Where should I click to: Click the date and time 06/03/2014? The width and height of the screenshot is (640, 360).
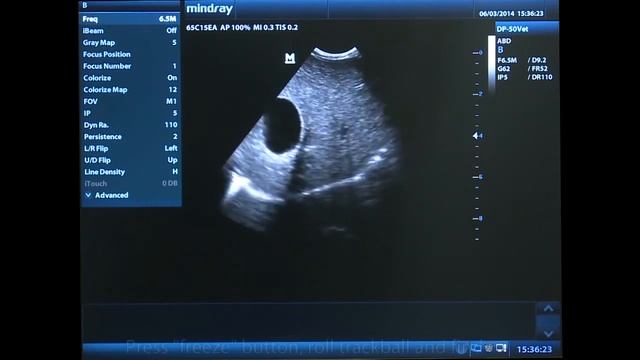pyautogui.click(x=511, y=13)
